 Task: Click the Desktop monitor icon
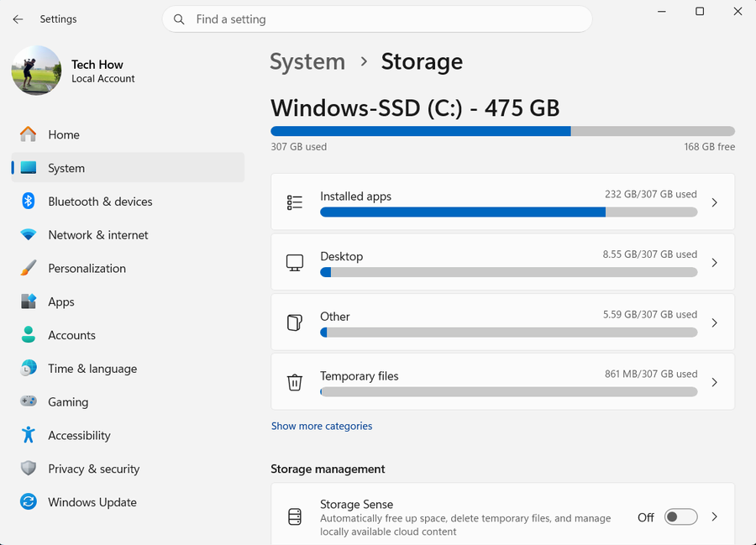pos(295,263)
